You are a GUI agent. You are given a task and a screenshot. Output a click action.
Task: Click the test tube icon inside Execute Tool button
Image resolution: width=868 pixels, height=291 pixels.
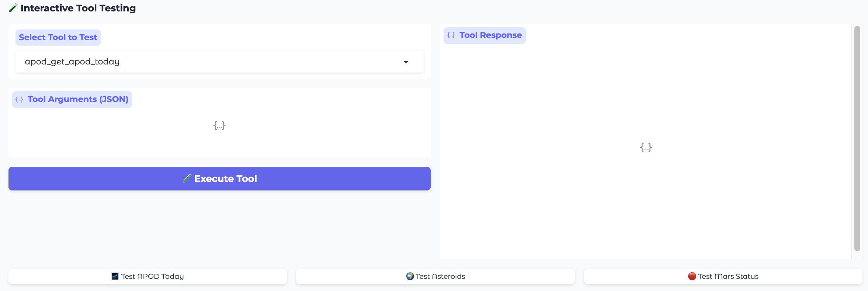187,178
